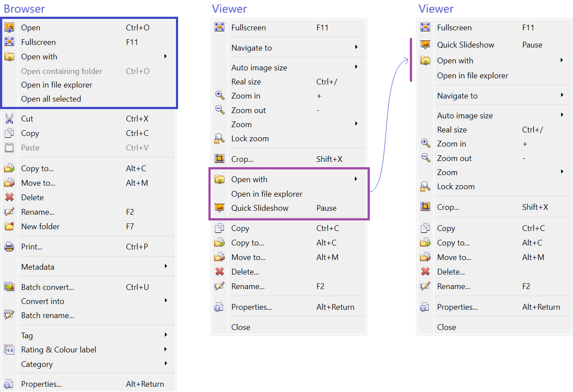
Task: Select Close in the right Viewer menu
Action: pos(446,327)
